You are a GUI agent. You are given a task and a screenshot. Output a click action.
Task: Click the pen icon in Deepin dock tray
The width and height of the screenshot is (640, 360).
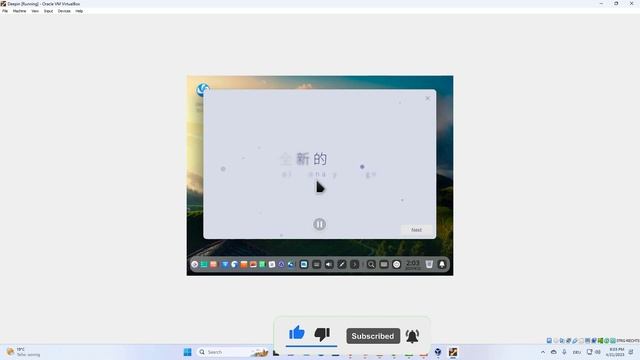click(342, 264)
